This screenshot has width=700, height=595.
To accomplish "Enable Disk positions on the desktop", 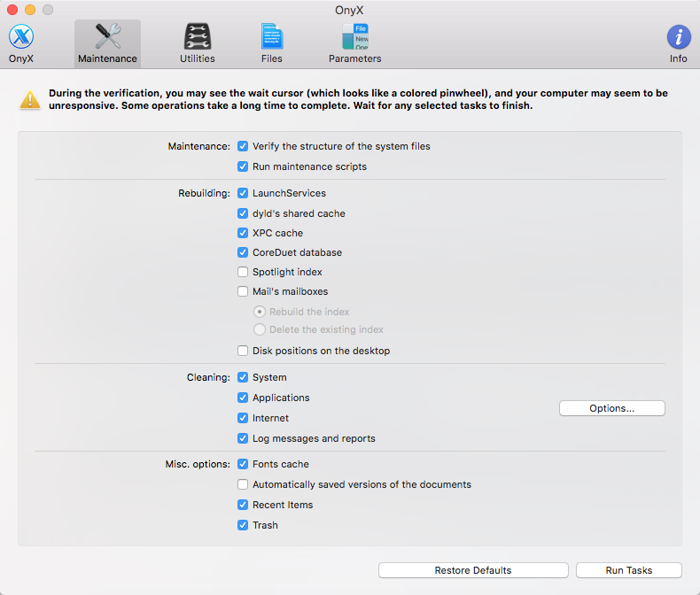I will [243, 351].
